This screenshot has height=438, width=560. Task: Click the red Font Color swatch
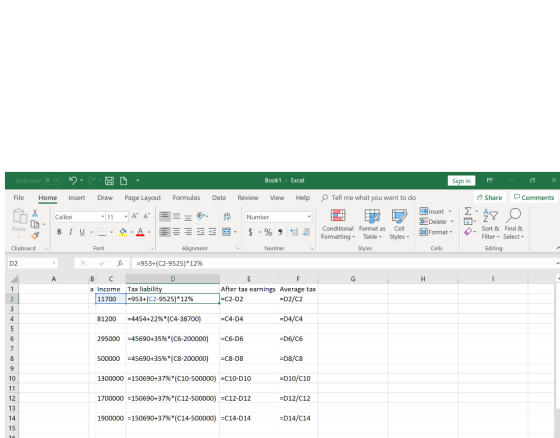click(x=140, y=232)
